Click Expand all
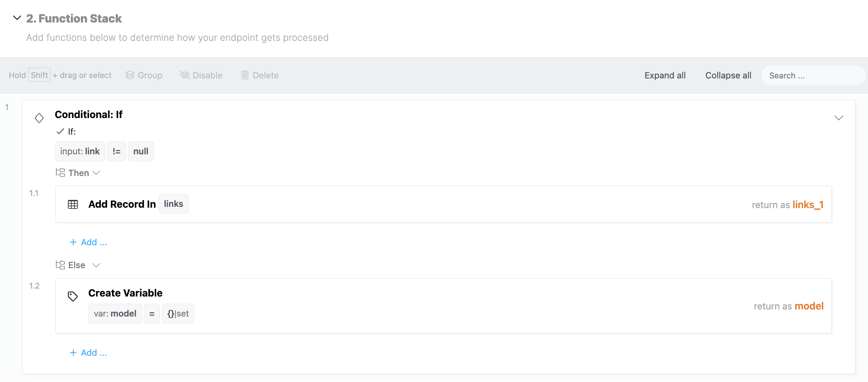The image size is (868, 382). point(665,75)
